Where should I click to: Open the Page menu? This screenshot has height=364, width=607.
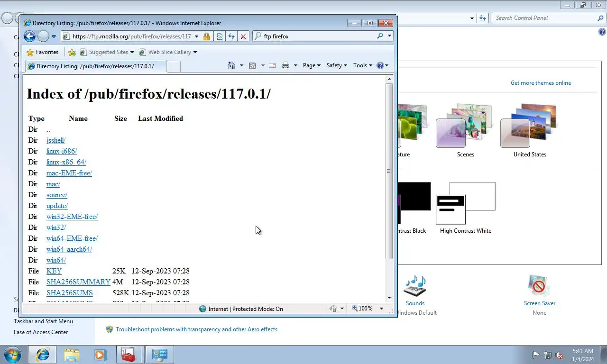point(312,65)
